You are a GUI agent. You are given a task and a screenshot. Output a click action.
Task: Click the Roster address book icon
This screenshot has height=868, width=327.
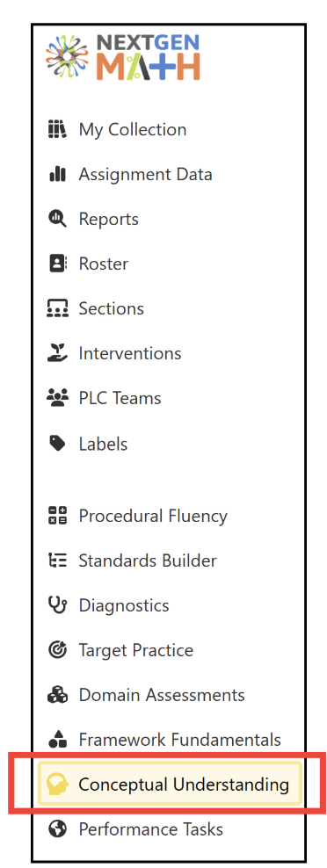(x=58, y=264)
